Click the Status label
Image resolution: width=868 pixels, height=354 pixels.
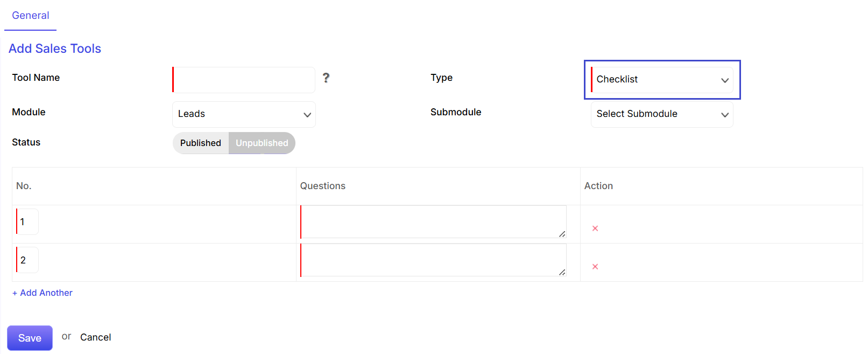26,142
